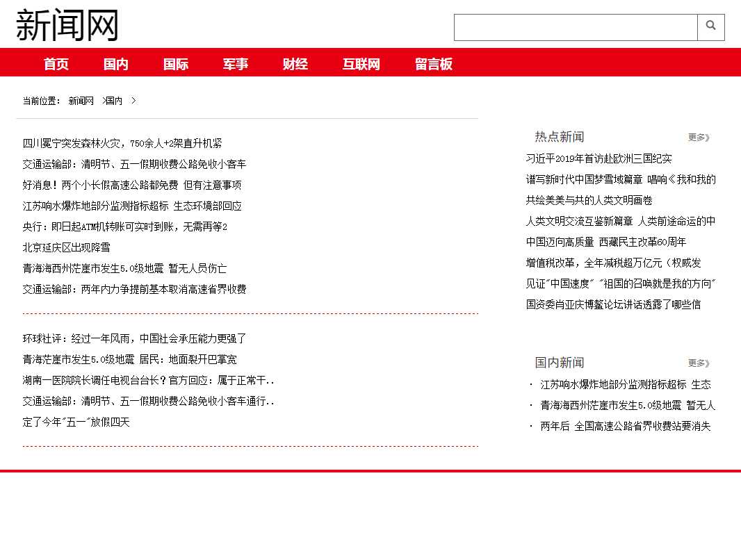Open 习近平2019年首访欧洲三国纪实 hot news
The width and height of the screenshot is (741, 560).
click(x=598, y=158)
